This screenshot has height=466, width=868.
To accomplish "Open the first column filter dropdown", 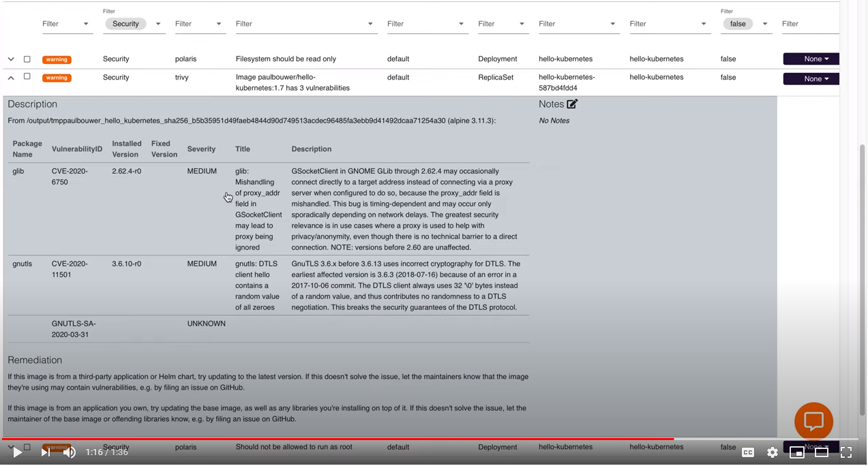I will (x=86, y=24).
